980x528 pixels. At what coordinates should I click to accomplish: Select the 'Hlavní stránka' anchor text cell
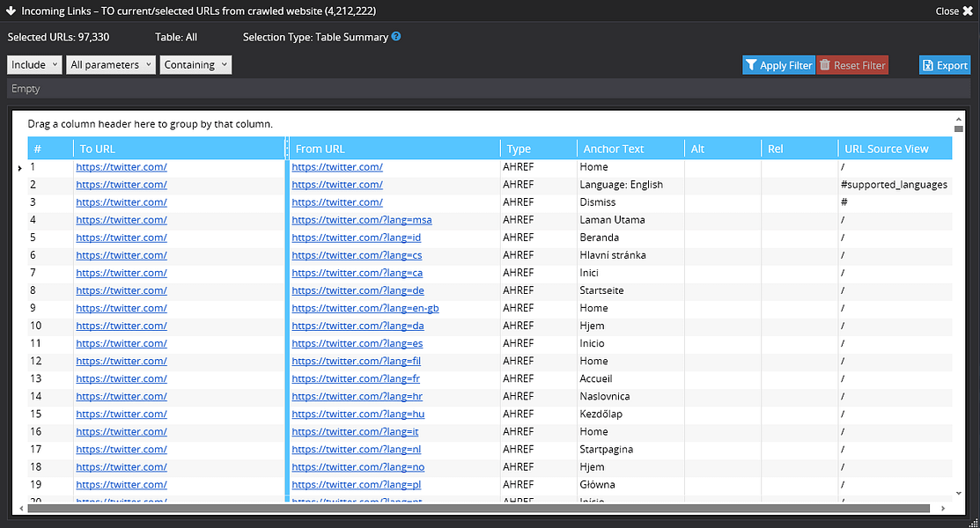pyautogui.click(x=630, y=255)
